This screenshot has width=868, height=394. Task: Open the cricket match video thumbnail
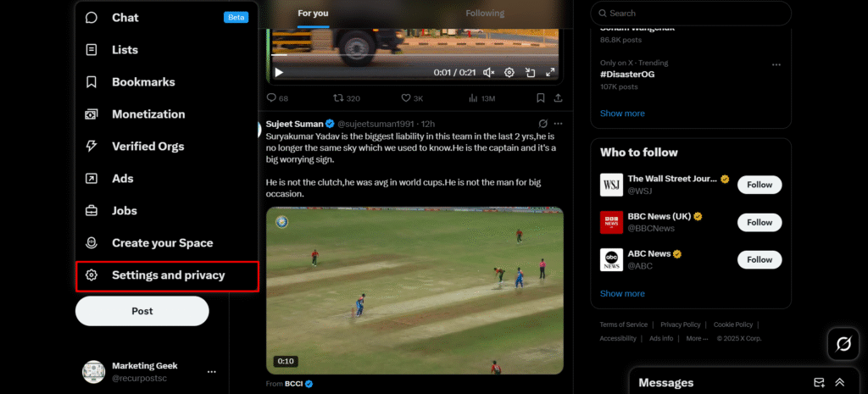[x=415, y=291]
